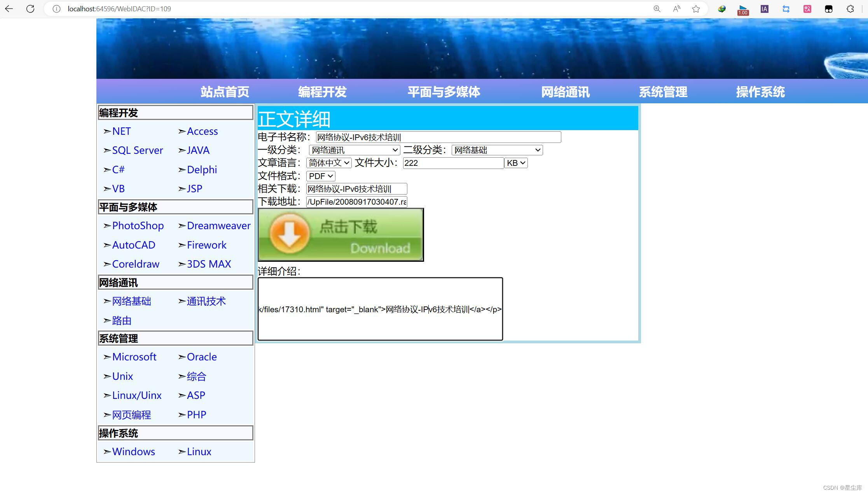Select the 站点首页 navigation item
Image resolution: width=868 pixels, height=494 pixels.
[x=224, y=92]
